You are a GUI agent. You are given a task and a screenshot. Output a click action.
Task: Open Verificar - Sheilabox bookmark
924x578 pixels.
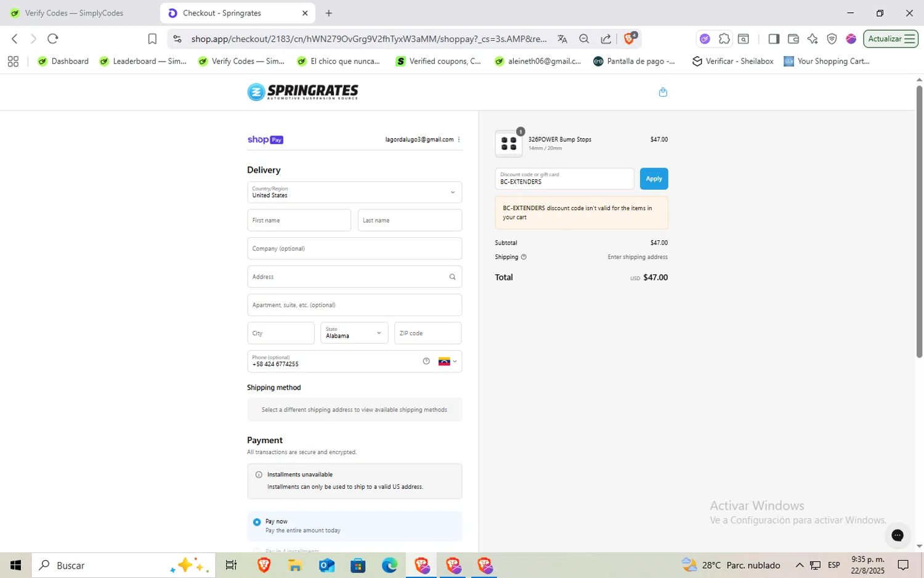coord(733,61)
